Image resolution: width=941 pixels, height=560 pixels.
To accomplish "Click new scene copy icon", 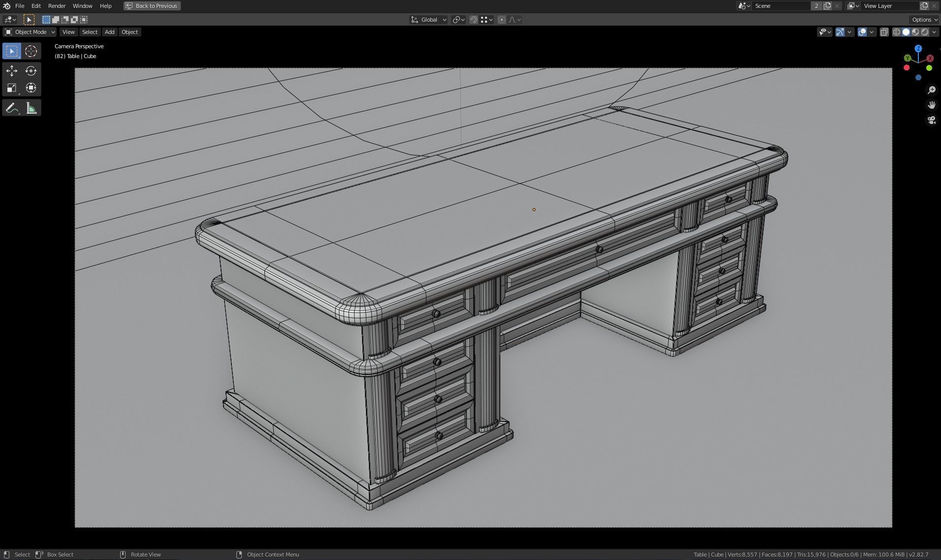I will (827, 6).
